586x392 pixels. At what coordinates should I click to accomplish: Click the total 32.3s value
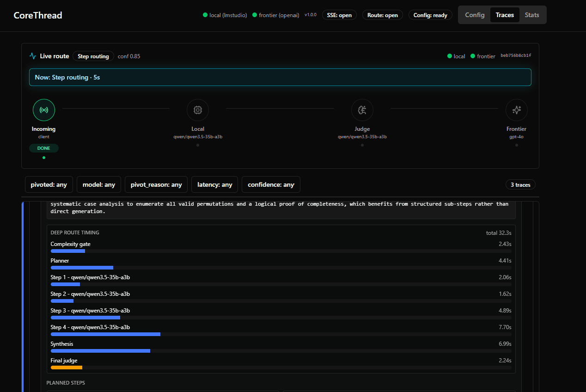click(x=499, y=233)
